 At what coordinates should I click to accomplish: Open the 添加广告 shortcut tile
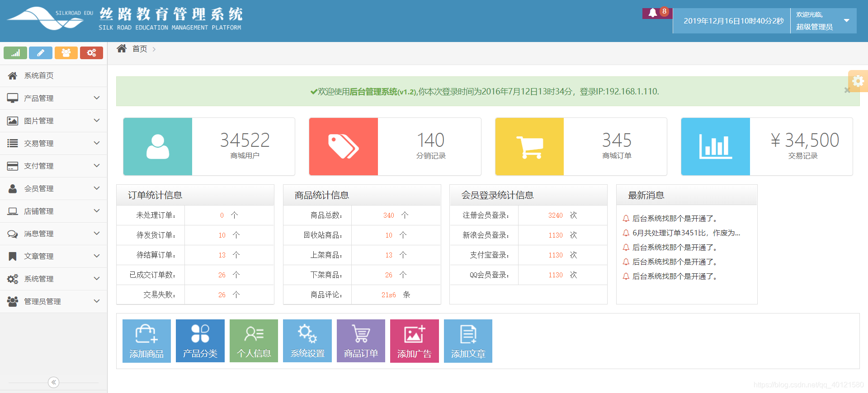coord(415,341)
